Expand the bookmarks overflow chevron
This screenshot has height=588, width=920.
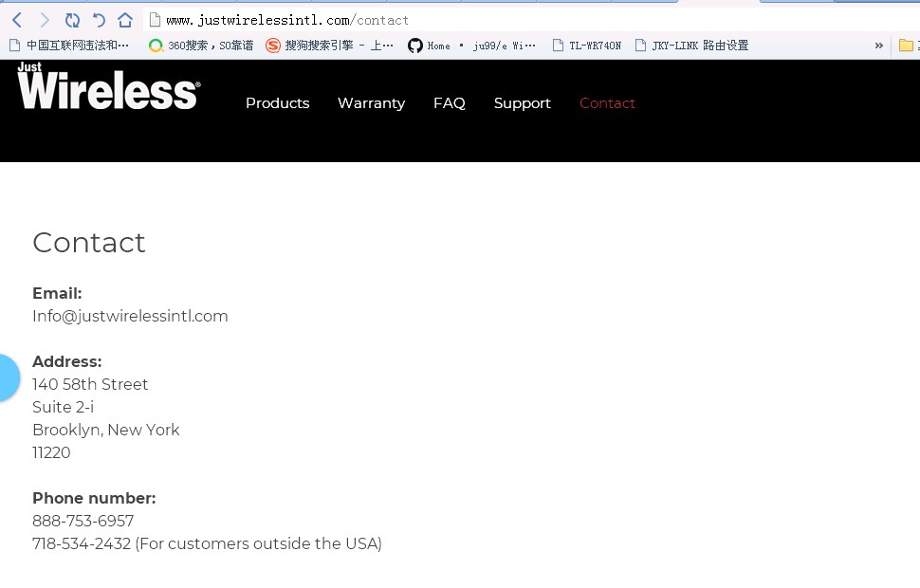coord(878,46)
